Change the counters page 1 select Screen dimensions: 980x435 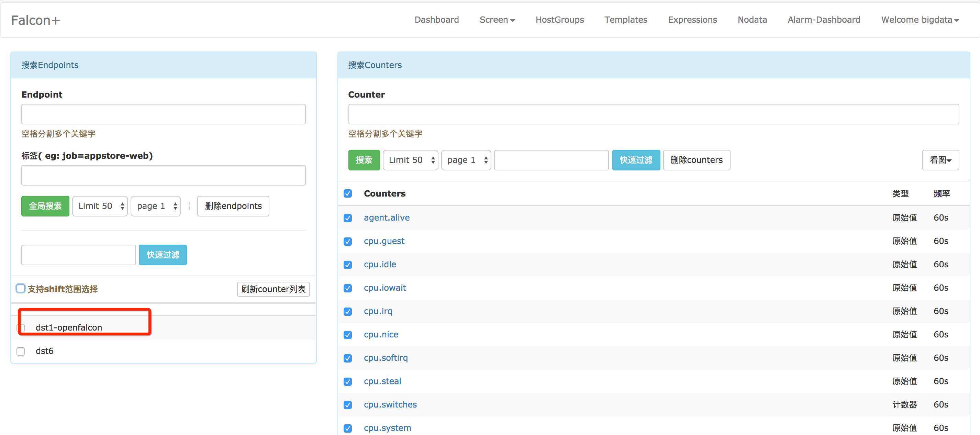coord(466,160)
